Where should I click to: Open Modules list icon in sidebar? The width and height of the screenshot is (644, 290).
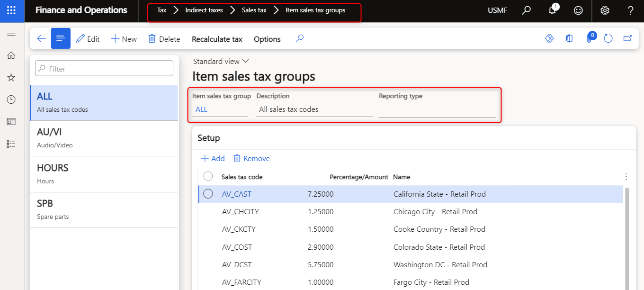tap(11, 144)
